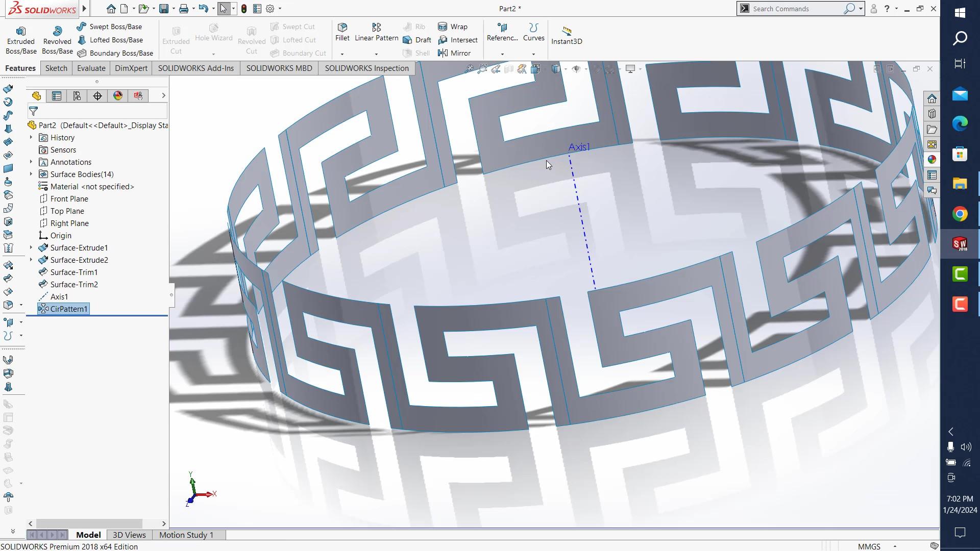
Task: Select Boundary Boss/Base command
Action: (115, 53)
